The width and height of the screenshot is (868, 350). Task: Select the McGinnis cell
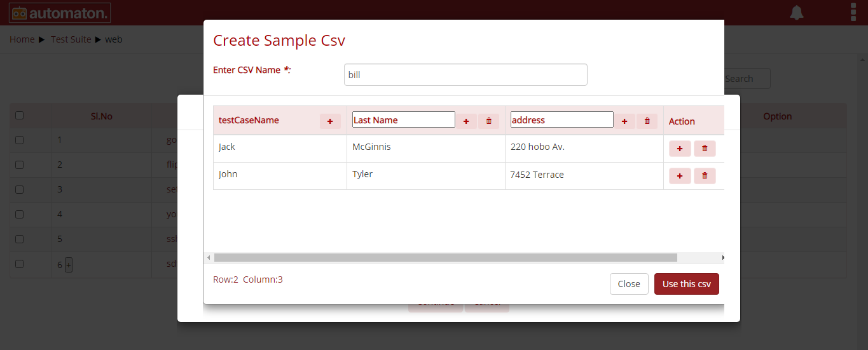[x=426, y=149]
